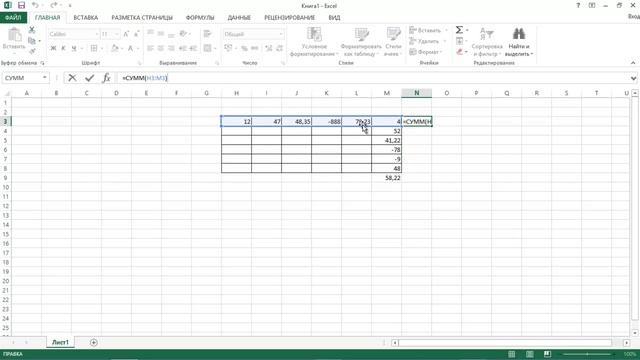The width and height of the screenshot is (640, 360).
Task: Switch to the ФОРМУЛЫ tab
Action: coord(200,18)
